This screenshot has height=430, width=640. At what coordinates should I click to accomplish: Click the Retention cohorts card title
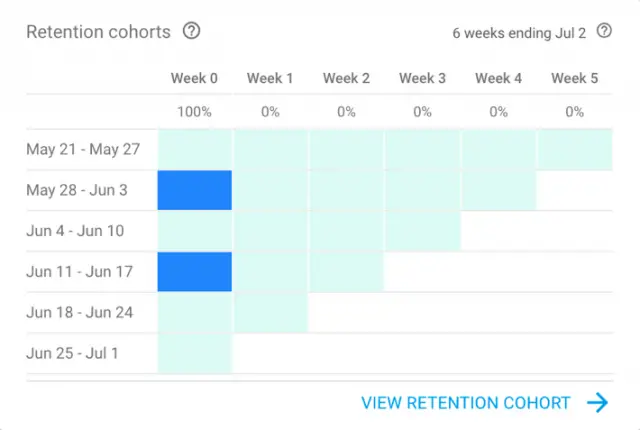98,32
